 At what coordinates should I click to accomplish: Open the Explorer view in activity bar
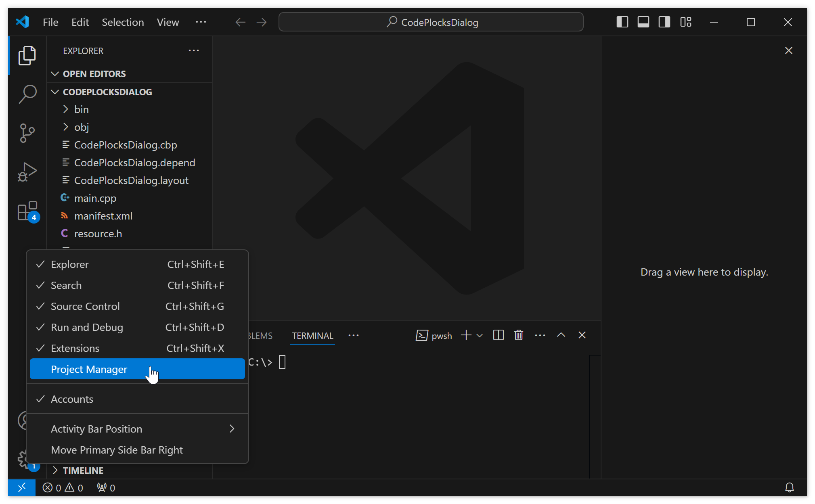click(27, 55)
